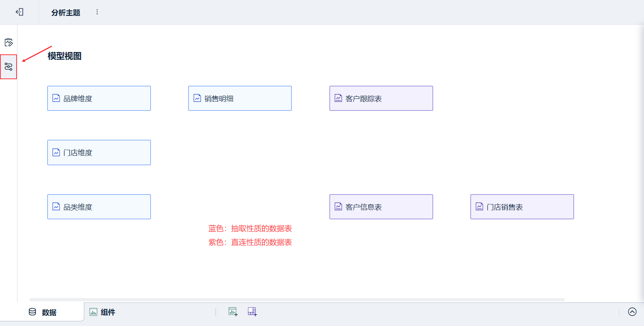The width and height of the screenshot is (644, 326).
Task: Click the horizontal scrollbar of the model canvas
Action: (297, 299)
